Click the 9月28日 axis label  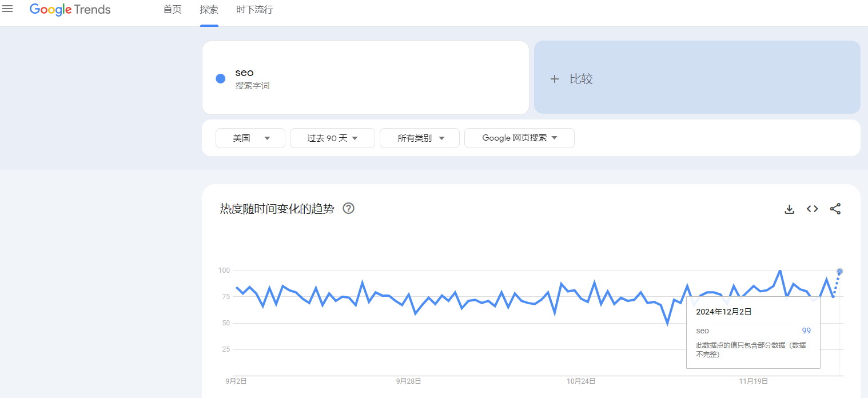pyautogui.click(x=409, y=381)
